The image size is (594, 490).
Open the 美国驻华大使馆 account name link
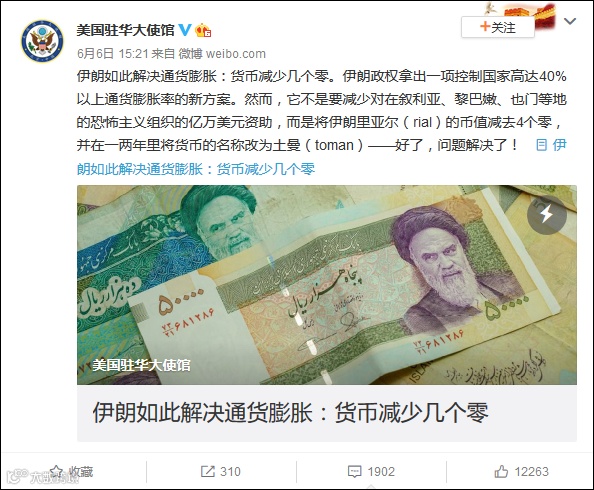125,30
